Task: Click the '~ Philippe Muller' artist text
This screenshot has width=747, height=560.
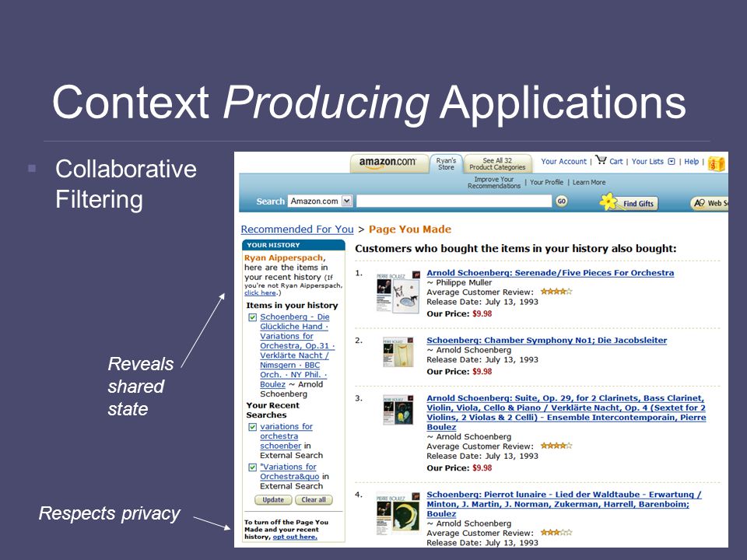Action: click(x=459, y=282)
